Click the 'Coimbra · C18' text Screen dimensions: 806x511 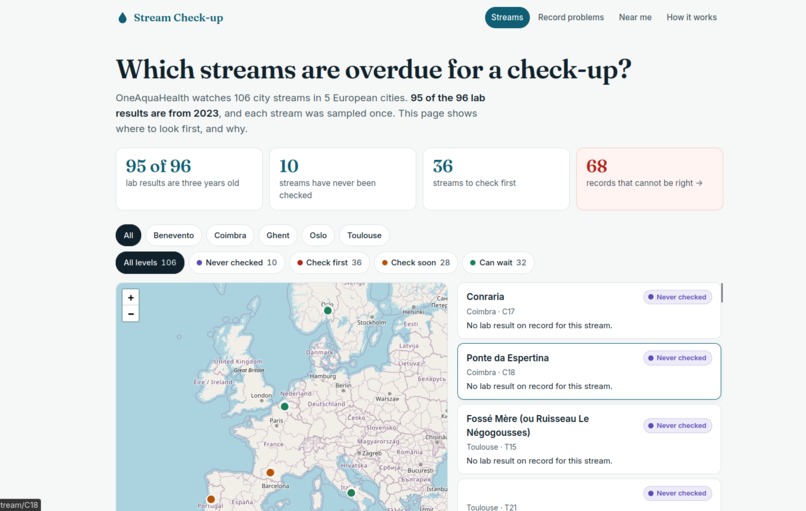tap(490, 372)
